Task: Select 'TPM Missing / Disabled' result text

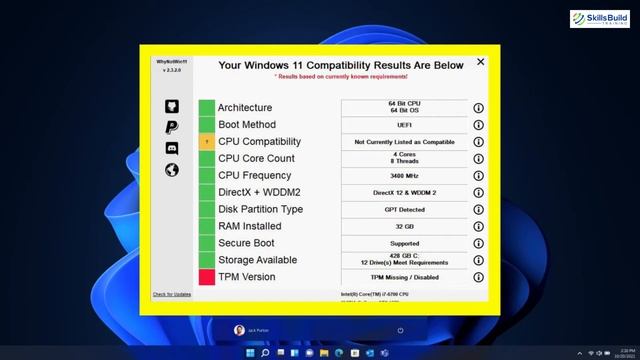Action: click(404, 277)
